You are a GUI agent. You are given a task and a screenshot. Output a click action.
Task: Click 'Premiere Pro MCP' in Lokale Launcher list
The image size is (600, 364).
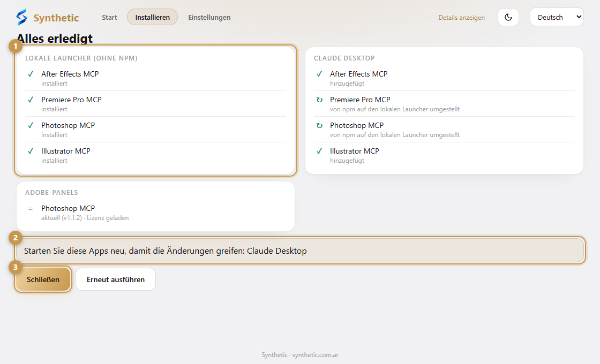pyautogui.click(x=72, y=100)
